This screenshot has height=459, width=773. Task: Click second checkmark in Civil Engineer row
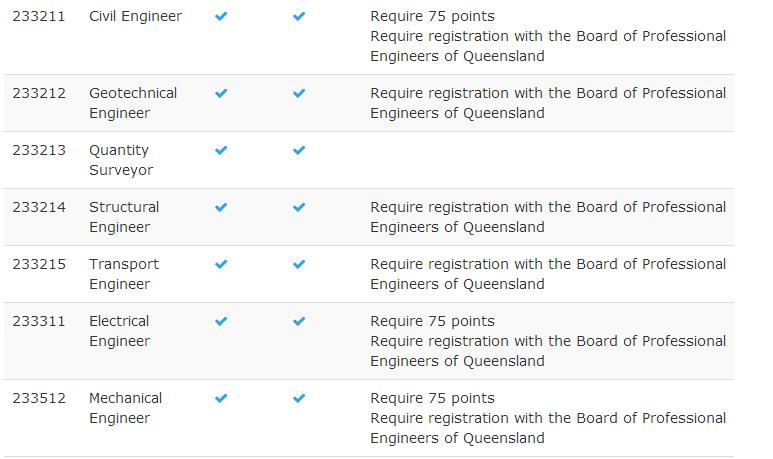299,16
